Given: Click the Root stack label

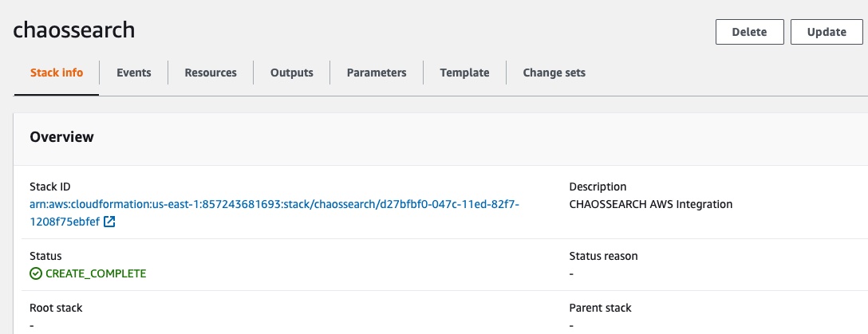Looking at the screenshot, I should pyautogui.click(x=56, y=308).
